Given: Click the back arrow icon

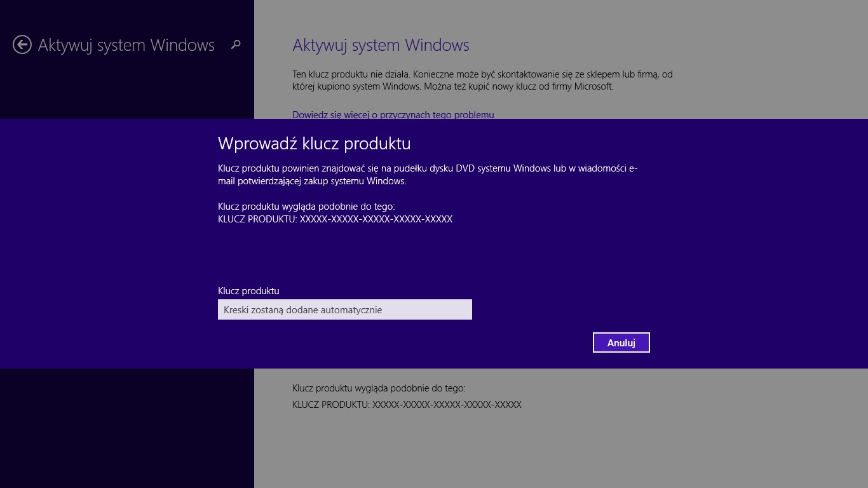Looking at the screenshot, I should point(22,44).
